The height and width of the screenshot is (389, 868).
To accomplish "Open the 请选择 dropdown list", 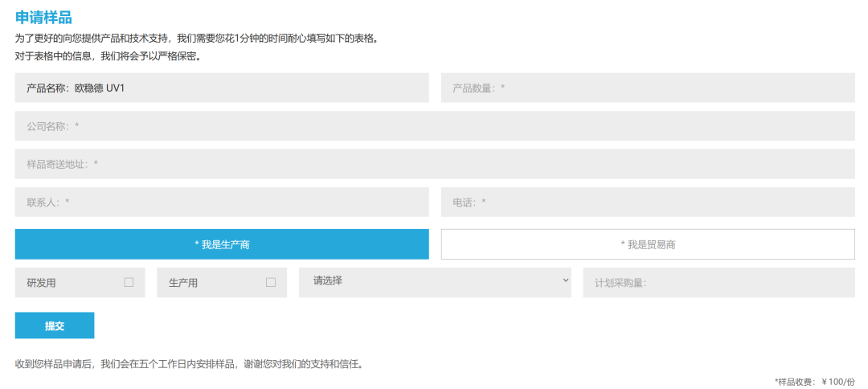I will [434, 281].
